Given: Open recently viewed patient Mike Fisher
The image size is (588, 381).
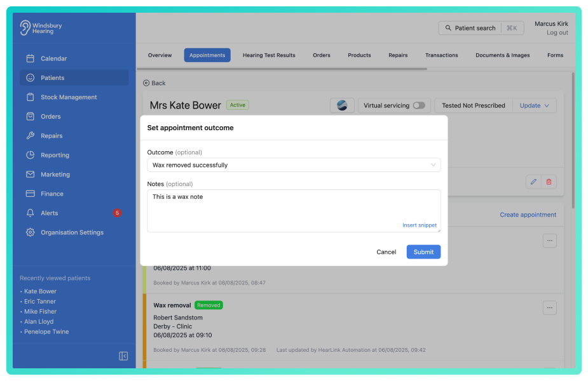Looking at the screenshot, I should [40, 311].
